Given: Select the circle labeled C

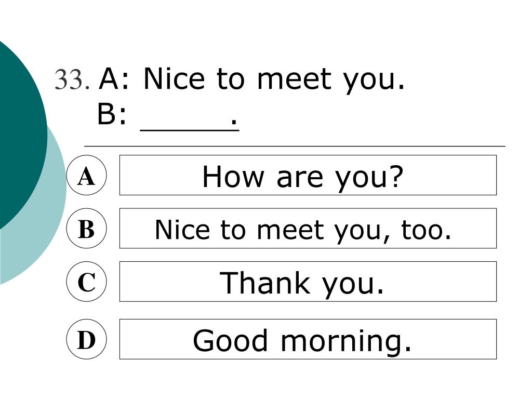Looking at the screenshot, I should (87, 282).
